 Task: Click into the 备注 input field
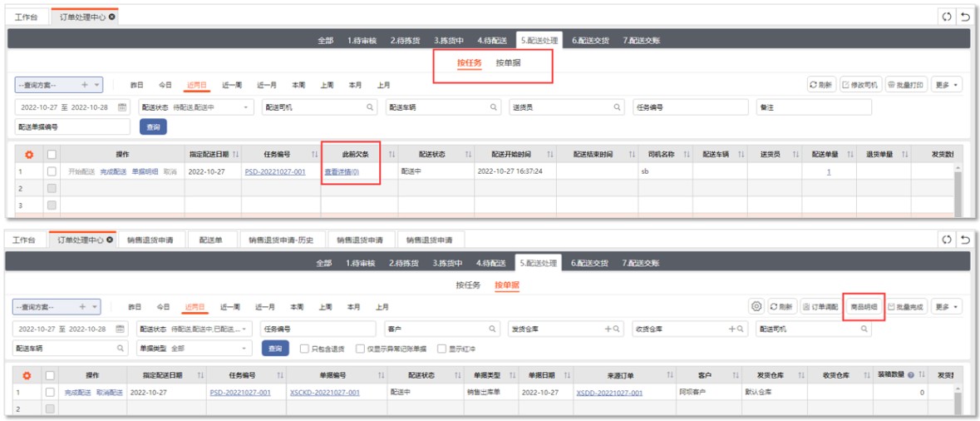click(814, 107)
